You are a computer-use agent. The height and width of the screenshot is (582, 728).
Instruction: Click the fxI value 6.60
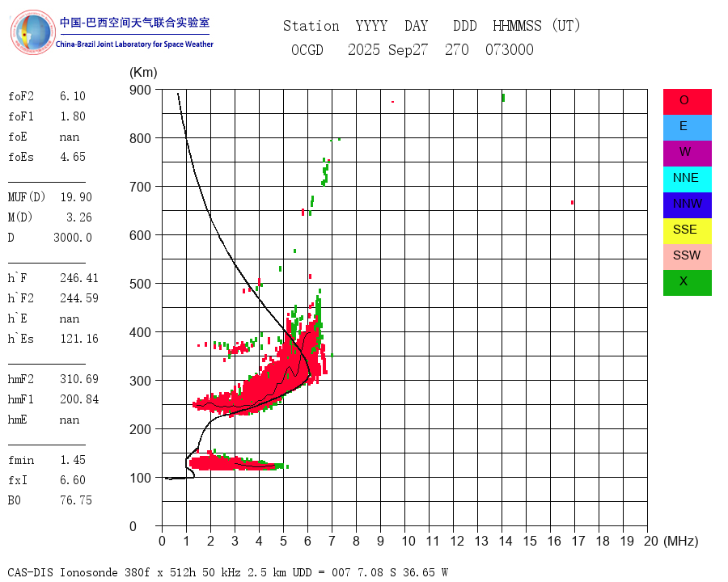pyautogui.click(x=73, y=480)
